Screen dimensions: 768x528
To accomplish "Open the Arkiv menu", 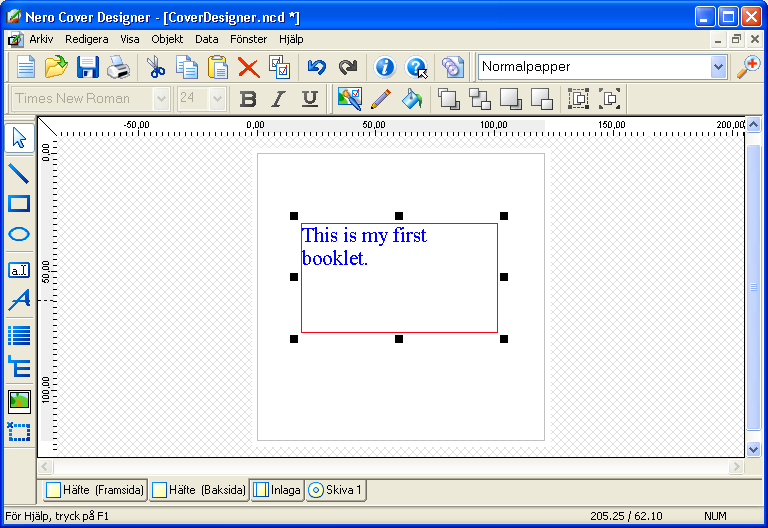I will click(41, 39).
